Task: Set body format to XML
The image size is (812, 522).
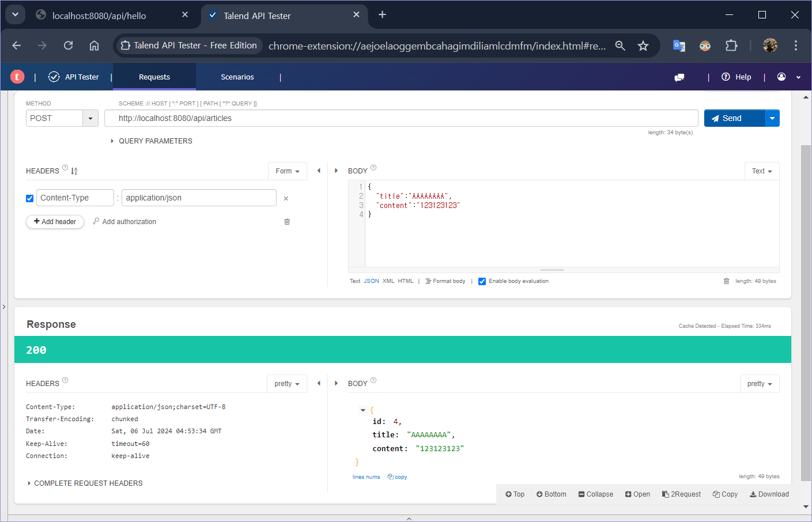Action: coord(388,281)
